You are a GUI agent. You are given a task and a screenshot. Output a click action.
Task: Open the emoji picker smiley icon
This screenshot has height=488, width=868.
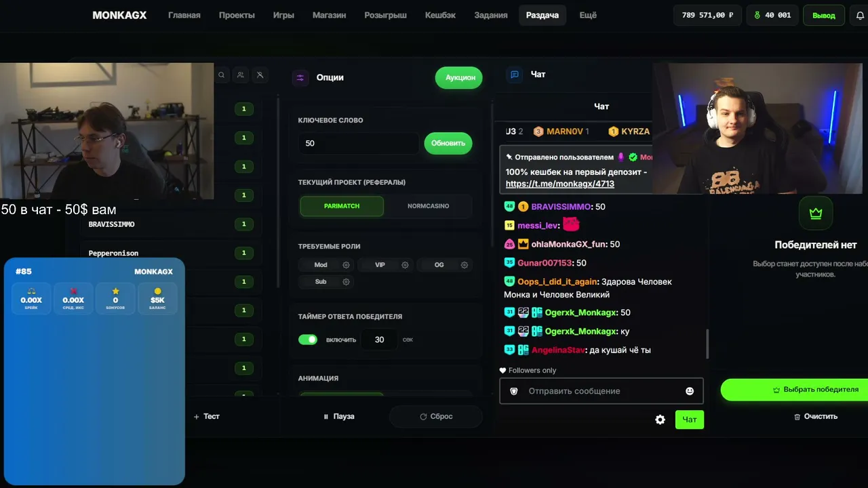pos(690,391)
